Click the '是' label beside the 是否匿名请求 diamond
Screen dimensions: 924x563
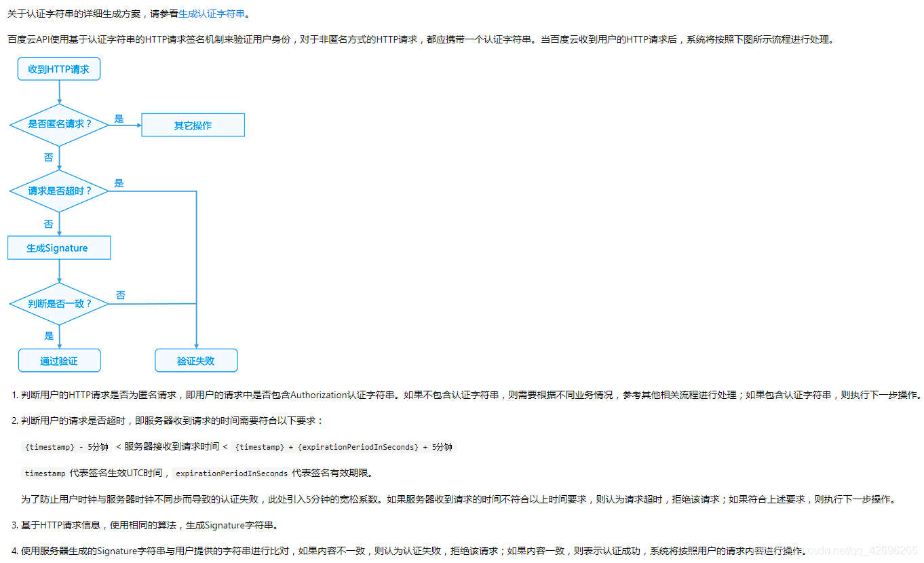(x=119, y=119)
